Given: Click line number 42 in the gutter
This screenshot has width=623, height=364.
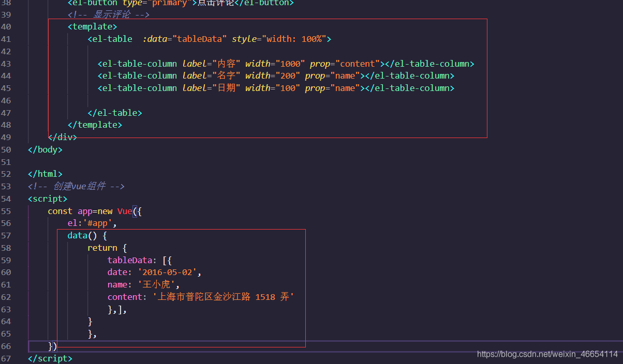Looking at the screenshot, I should 6,51.
